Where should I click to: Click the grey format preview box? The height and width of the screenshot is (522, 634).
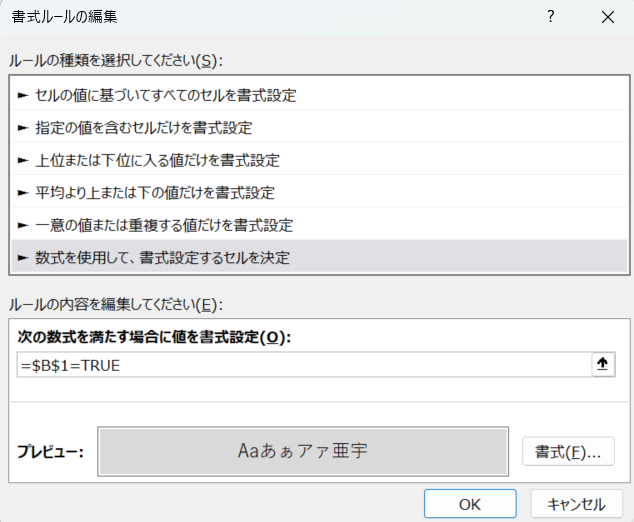[303, 451]
